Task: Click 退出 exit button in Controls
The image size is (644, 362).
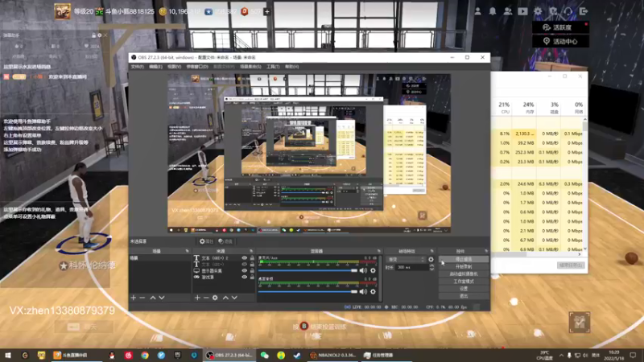Action: pos(464,296)
